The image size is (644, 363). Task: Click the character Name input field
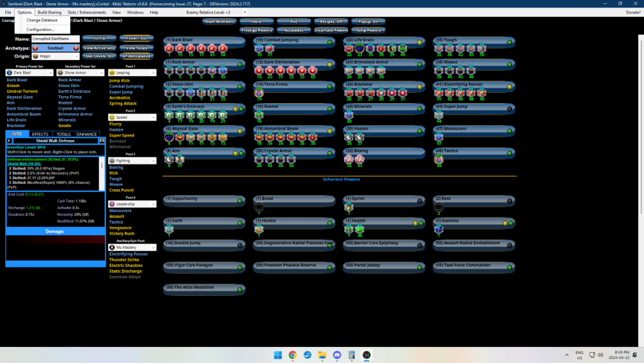point(55,39)
